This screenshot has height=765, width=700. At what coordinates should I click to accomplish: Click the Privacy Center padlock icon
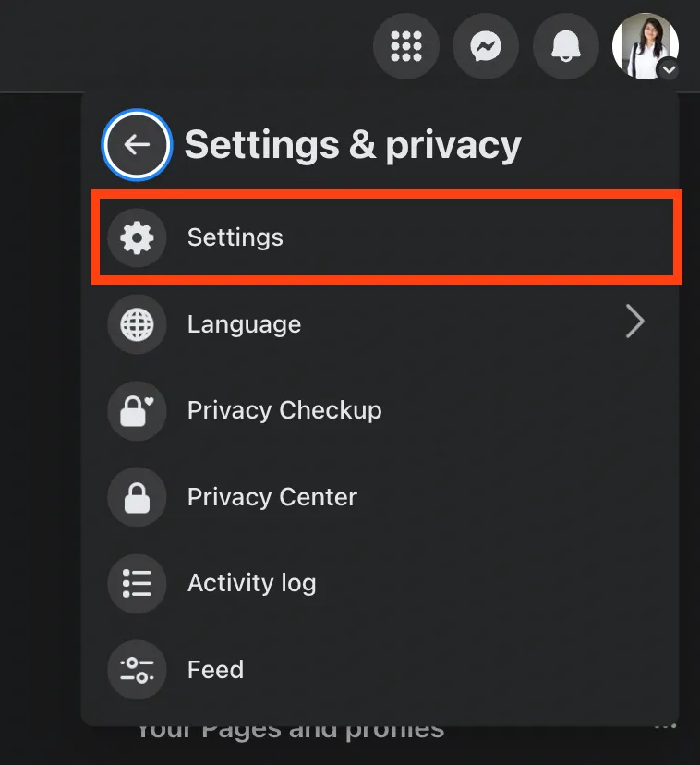click(x=137, y=497)
